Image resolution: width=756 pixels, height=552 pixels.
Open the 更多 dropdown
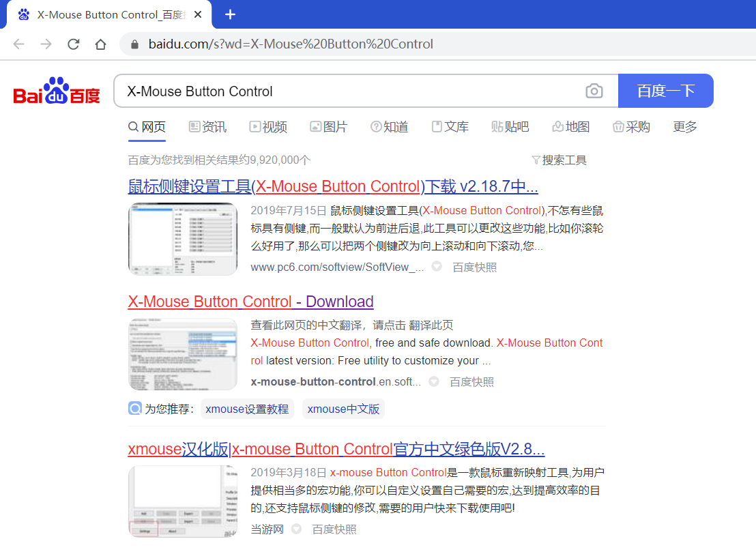[x=684, y=127]
